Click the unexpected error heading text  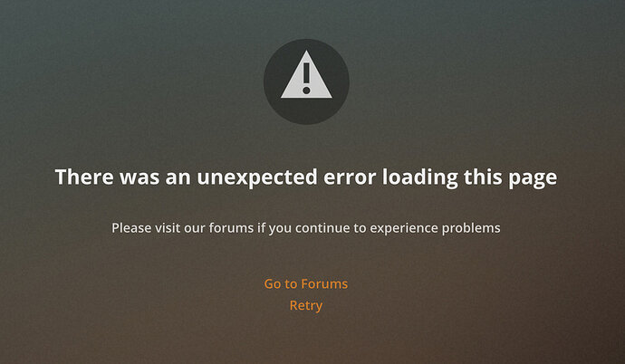306,177
